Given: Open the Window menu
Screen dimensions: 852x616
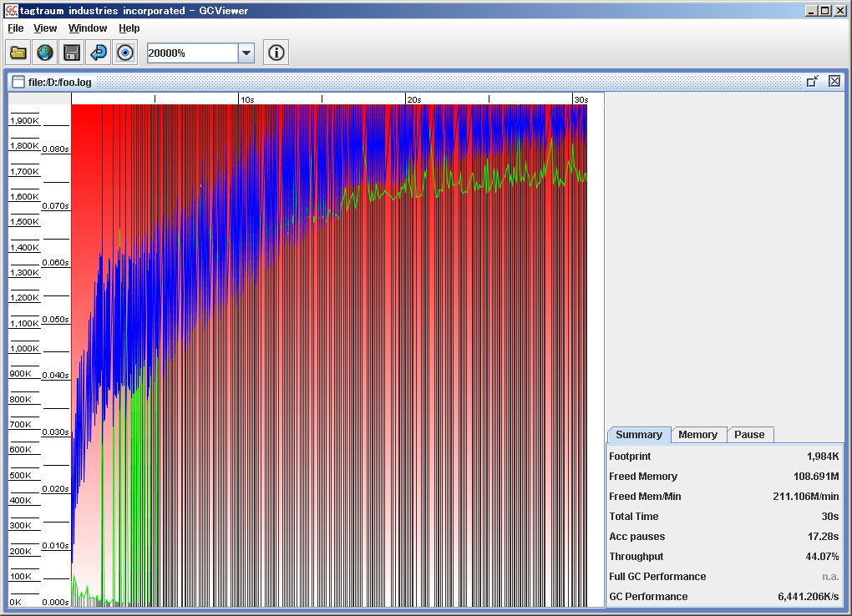Looking at the screenshot, I should coord(88,28).
